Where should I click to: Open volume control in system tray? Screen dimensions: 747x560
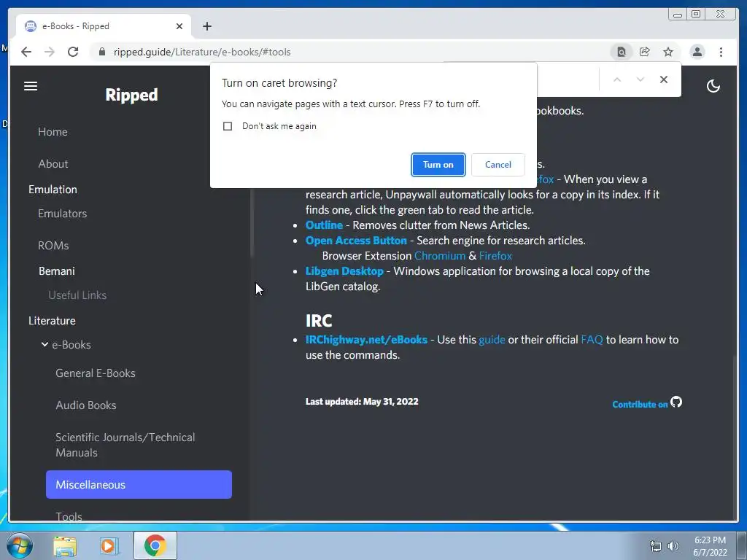pyautogui.click(x=673, y=546)
